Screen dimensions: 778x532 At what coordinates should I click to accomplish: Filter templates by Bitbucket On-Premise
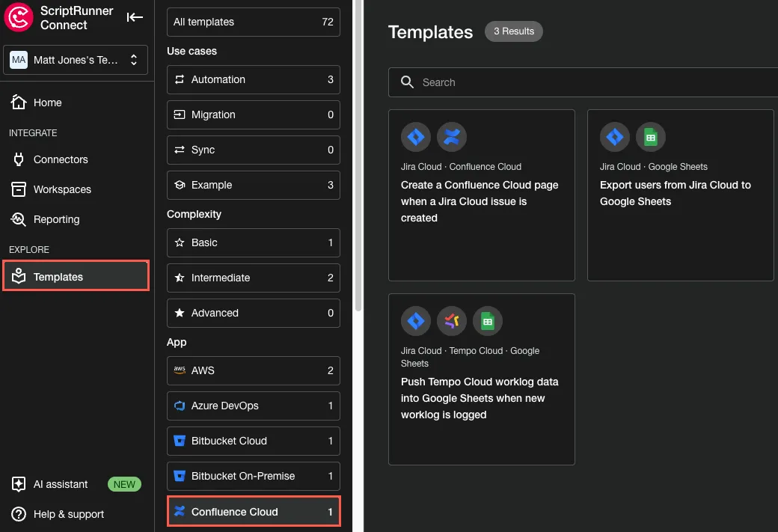click(x=254, y=477)
